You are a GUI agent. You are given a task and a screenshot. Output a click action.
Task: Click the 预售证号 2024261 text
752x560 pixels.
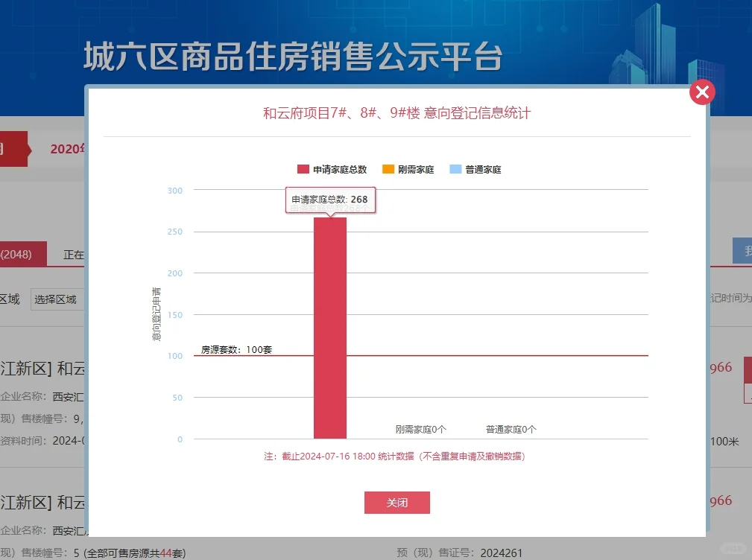click(459, 553)
